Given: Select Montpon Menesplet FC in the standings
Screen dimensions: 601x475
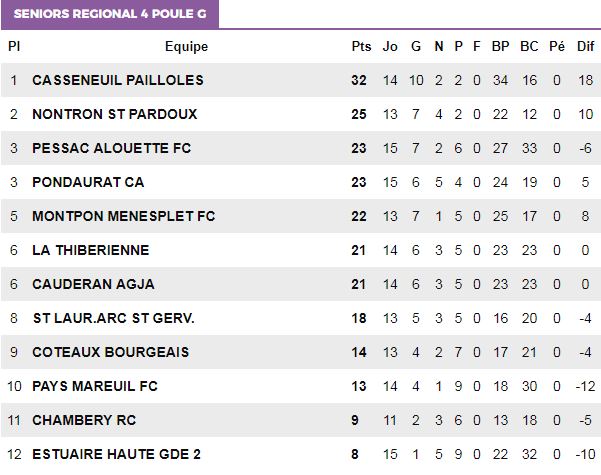Looking at the screenshot, I should click(x=123, y=216).
